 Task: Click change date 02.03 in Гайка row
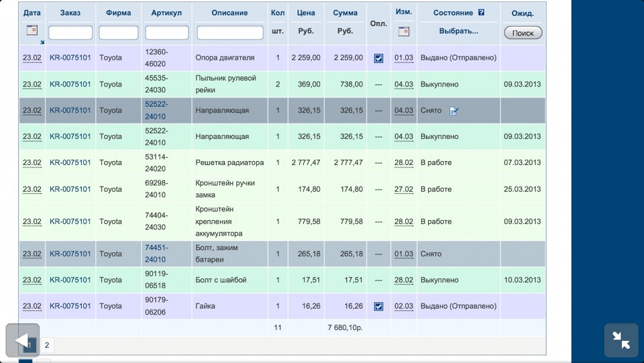(404, 307)
